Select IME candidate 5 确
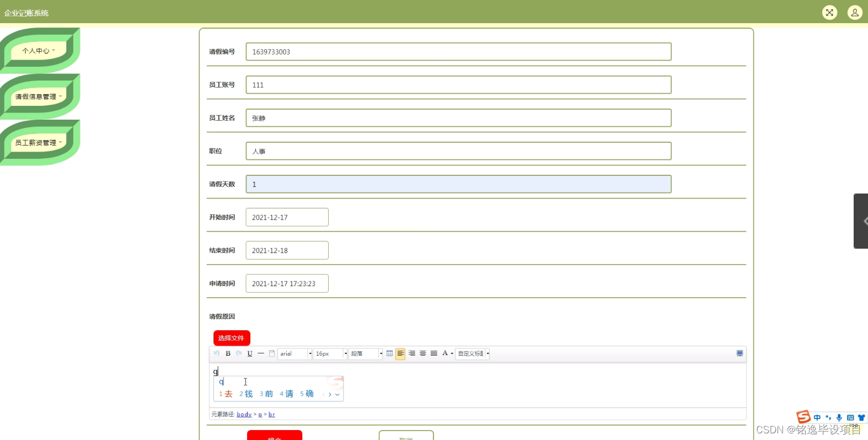This screenshot has width=868, height=440. pyautogui.click(x=307, y=394)
